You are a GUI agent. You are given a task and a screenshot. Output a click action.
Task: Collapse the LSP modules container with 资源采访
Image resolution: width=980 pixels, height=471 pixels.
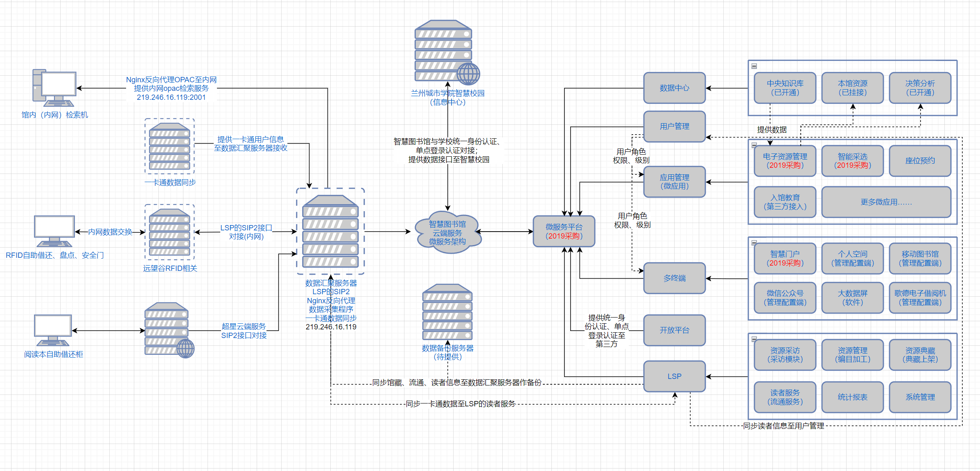tap(754, 339)
